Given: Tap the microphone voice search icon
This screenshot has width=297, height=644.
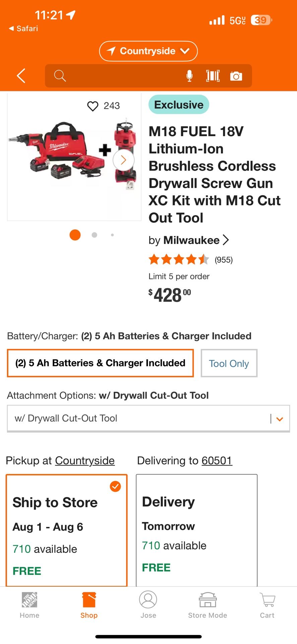Looking at the screenshot, I should pos(189,76).
